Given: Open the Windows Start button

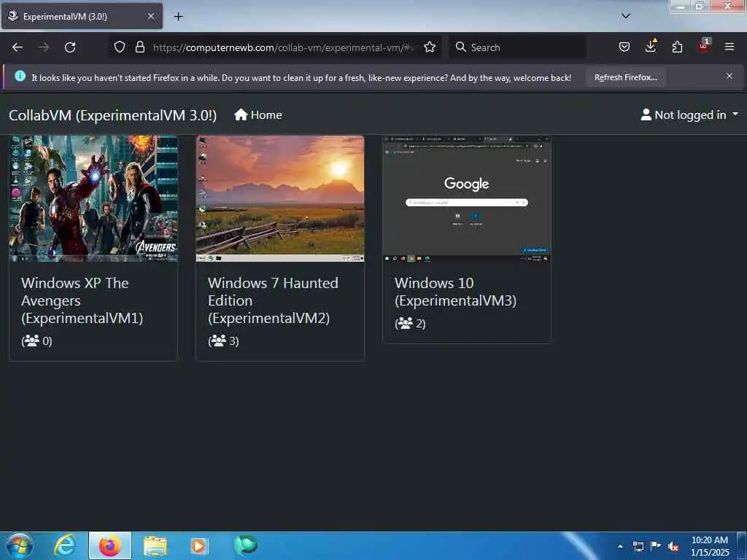Looking at the screenshot, I should 20,546.
